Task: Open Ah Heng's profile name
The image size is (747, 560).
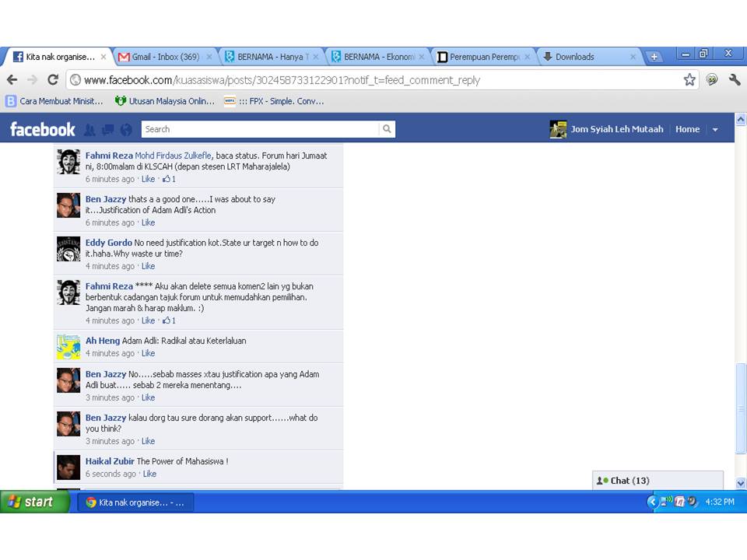Action: [103, 341]
